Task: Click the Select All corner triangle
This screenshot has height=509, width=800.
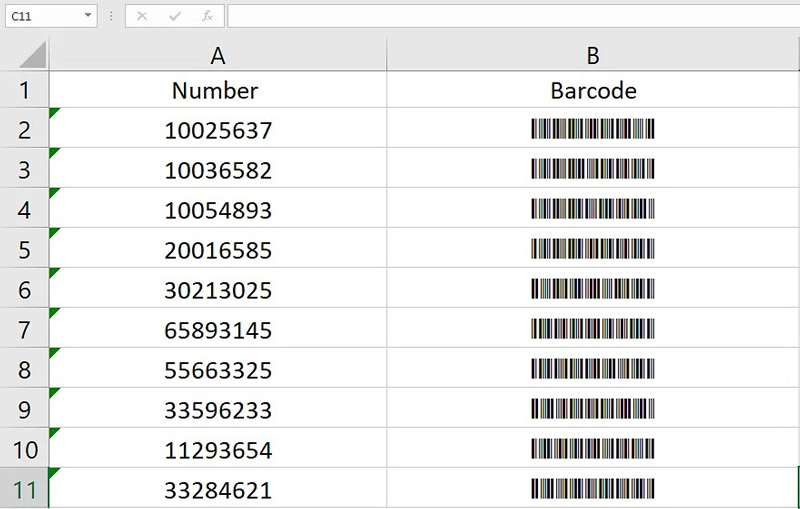Action: 32,56
